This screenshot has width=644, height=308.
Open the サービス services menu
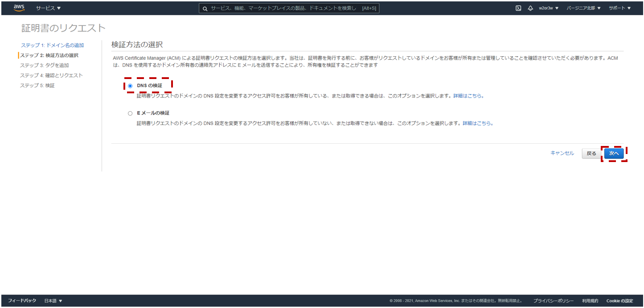(48, 8)
